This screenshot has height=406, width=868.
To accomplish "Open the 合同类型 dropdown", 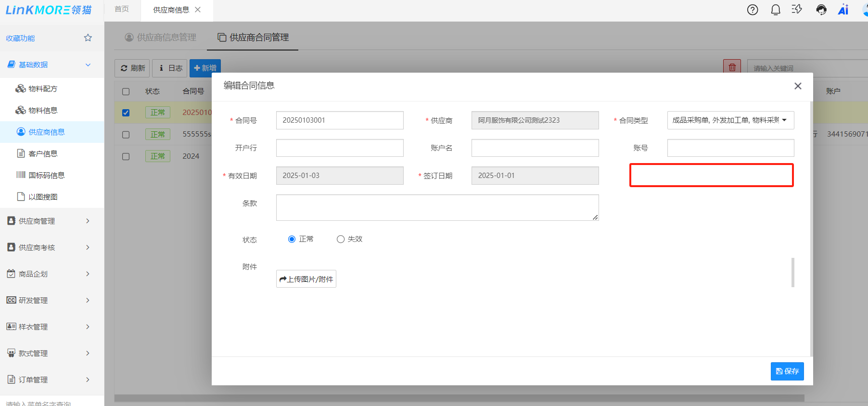I will [x=730, y=120].
